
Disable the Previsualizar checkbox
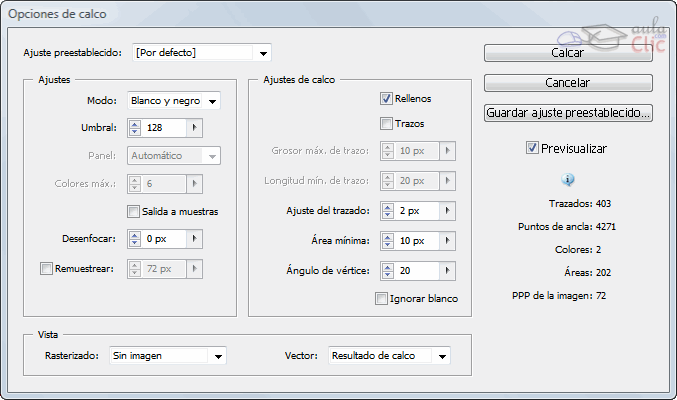(x=532, y=148)
